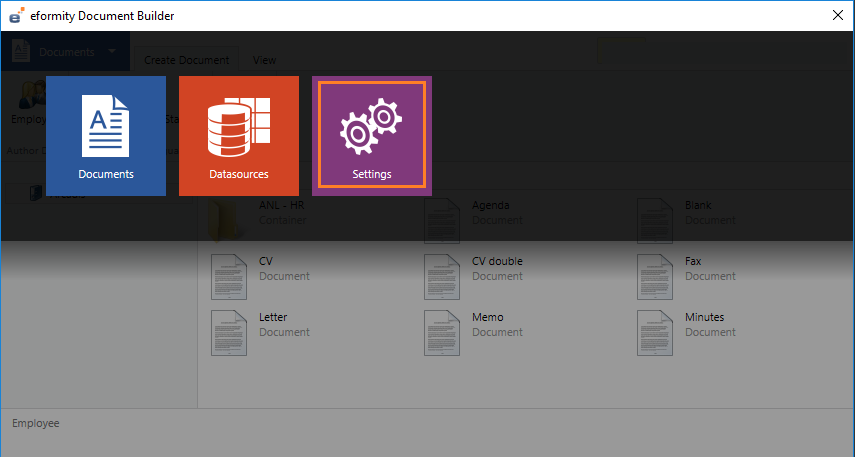Image resolution: width=855 pixels, height=457 pixels.
Task: Click the "Letter" name label
Action: [x=273, y=317]
